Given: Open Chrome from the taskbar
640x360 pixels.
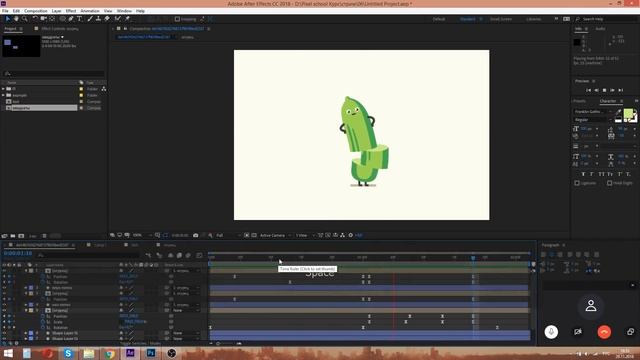Looking at the screenshot, I should [109, 353].
